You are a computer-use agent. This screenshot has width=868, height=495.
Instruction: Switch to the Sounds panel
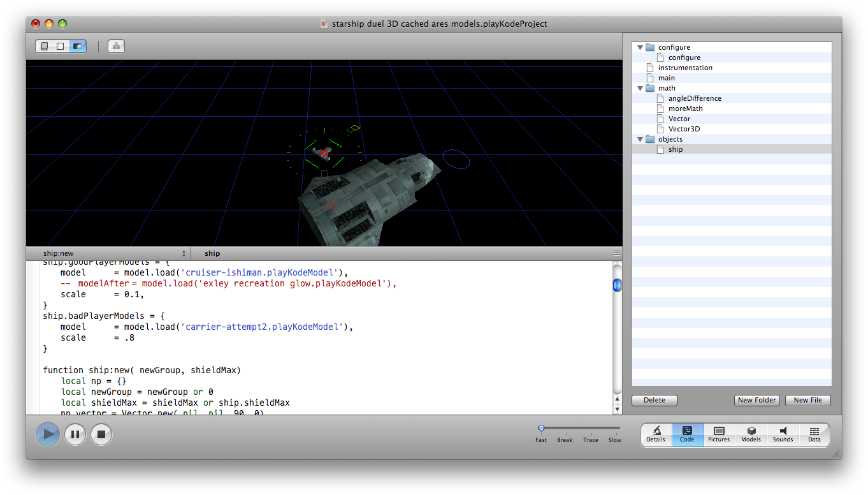pos(783,434)
